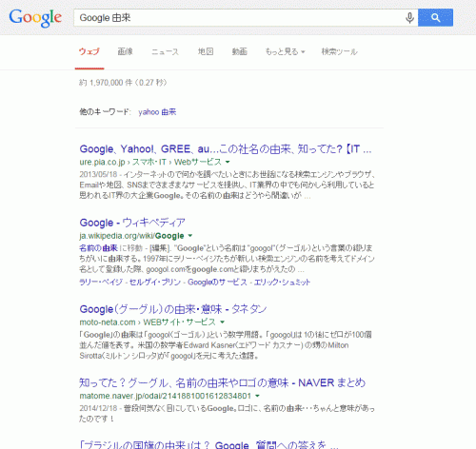Open エリック・シュミット sitelink
Viewport: 476px width, 449px height.
(282, 282)
